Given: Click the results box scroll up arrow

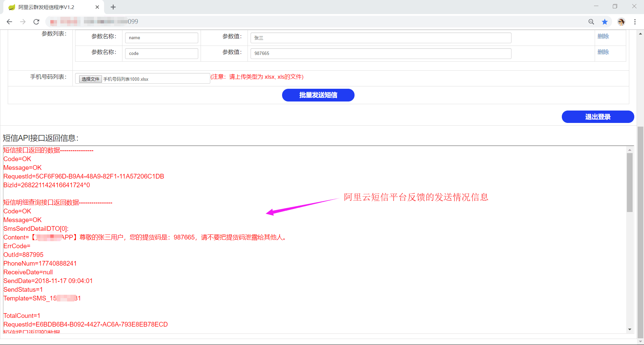Looking at the screenshot, I should click(630, 150).
